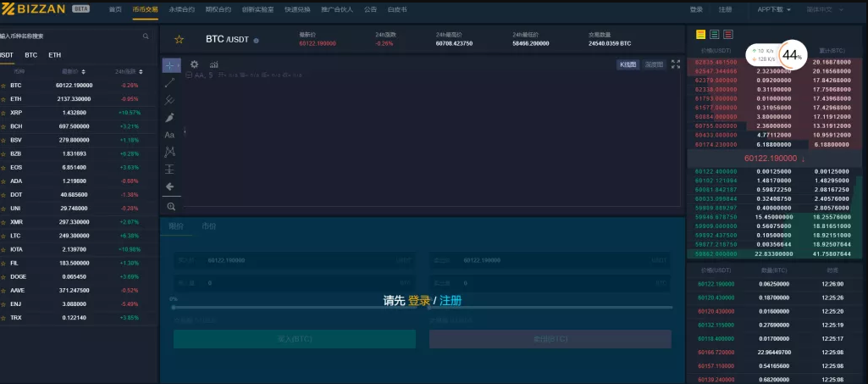The width and height of the screenshot is (868, 384).
Task: Switch to the 限价 order tab
Action: pos(176,226)
